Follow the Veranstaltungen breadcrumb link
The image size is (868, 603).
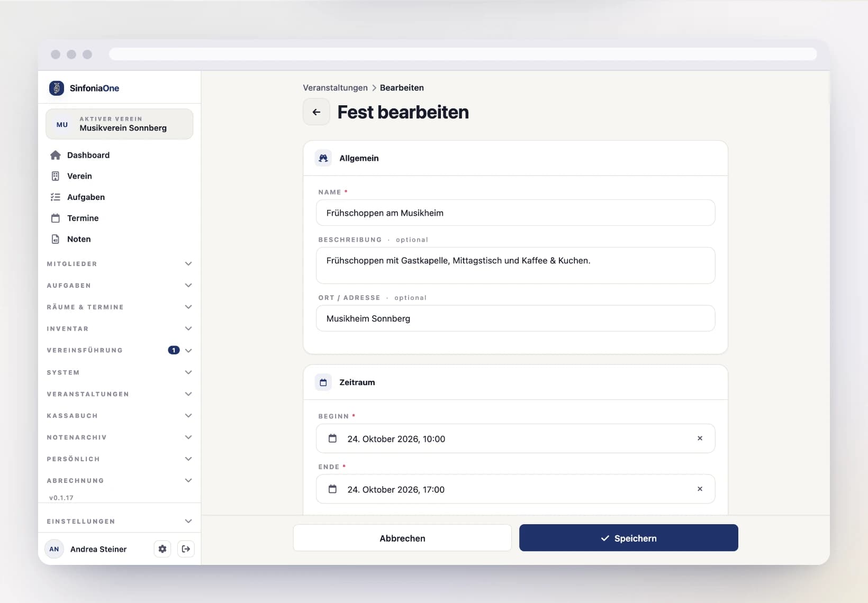(x=335, y=88)
